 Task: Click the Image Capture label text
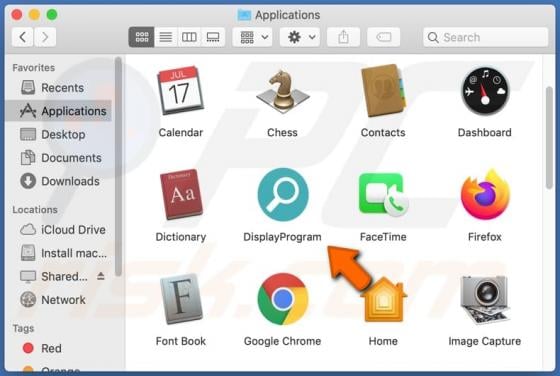point(485,341)
